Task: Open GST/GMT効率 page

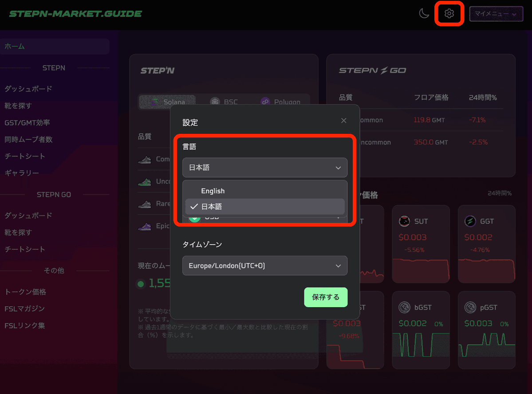Action: [x=27, y=123]
